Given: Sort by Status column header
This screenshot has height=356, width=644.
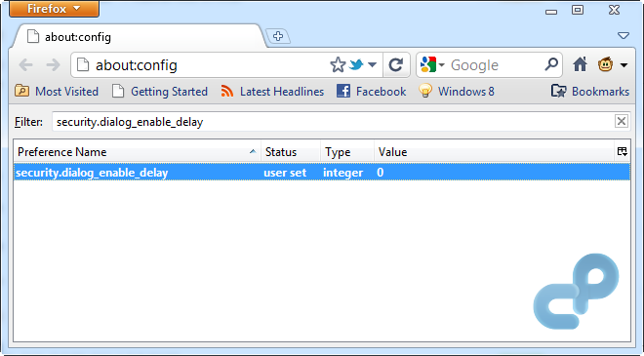Looking at the screenshot, I should point(291,152).
